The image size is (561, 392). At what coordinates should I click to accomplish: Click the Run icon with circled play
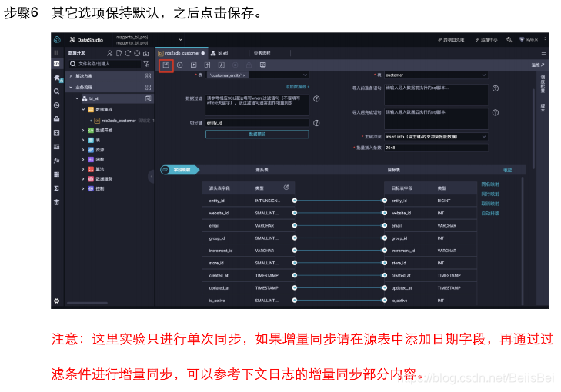click(179, 65)
